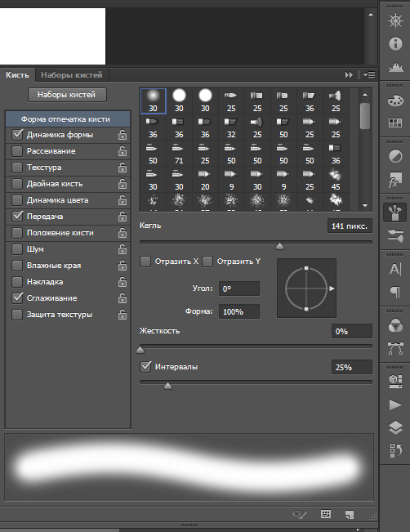Click brush list scroll down arrow
Screen dimensions: 410x532
pos(365,205)
